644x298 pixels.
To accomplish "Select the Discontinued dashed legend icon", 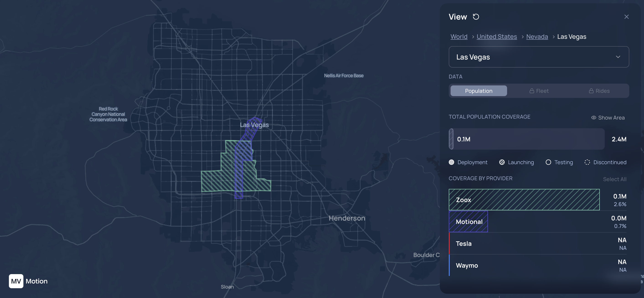I will [x=587, y=162].
